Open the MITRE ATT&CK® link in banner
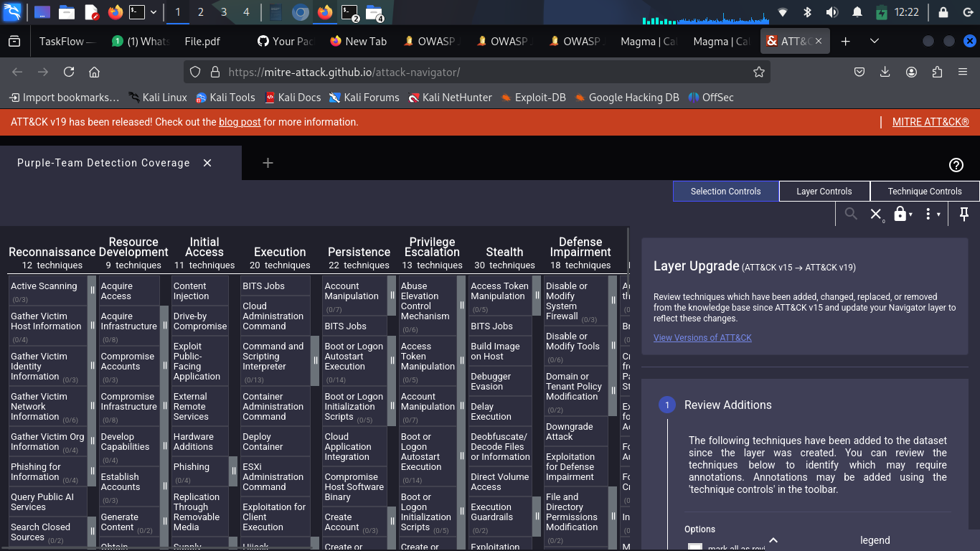This screenshot has width=980, height=551. click(x=930, y=122)
